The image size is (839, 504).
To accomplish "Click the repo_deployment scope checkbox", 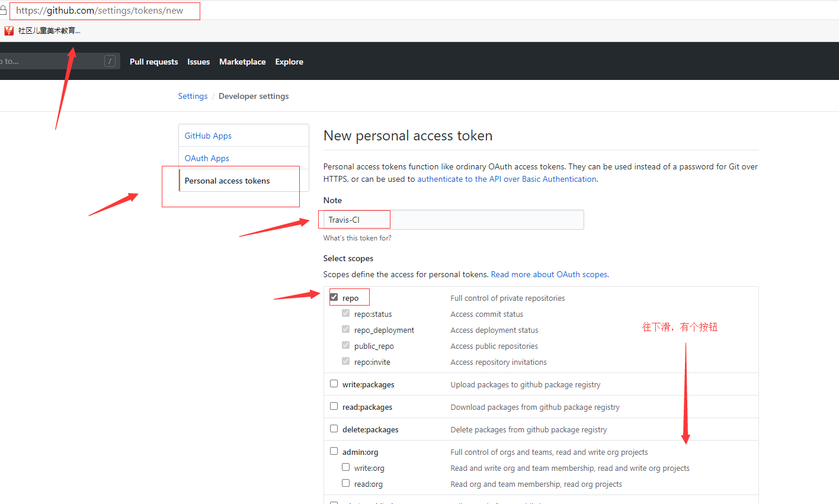I will (x=345, y=329).
